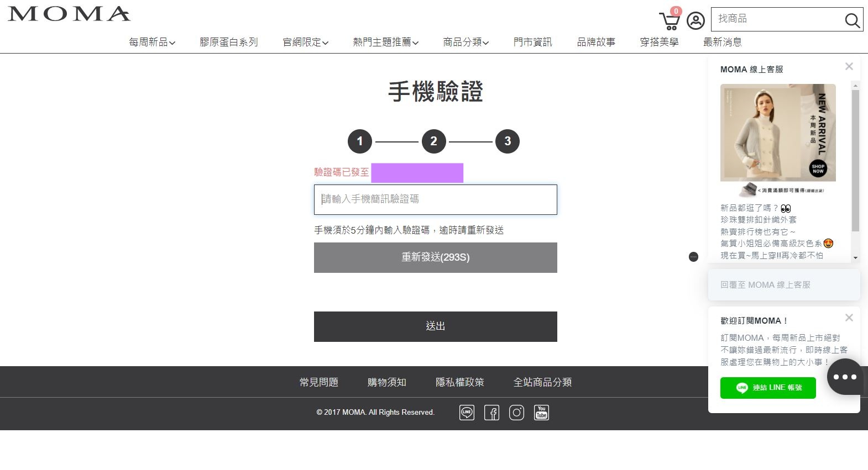Click the MOMA logo
The width and height of the screenshot is (868, 470).
69,14
